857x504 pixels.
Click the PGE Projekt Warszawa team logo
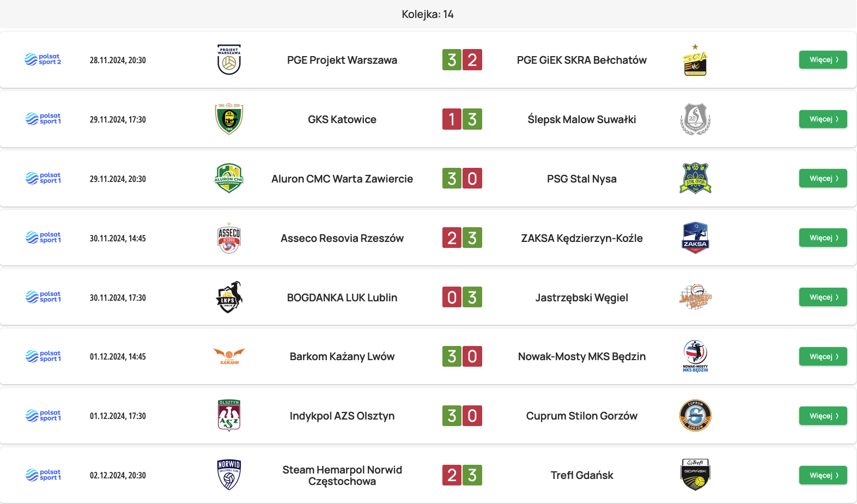pyautogui.click(x=229, y=59)
